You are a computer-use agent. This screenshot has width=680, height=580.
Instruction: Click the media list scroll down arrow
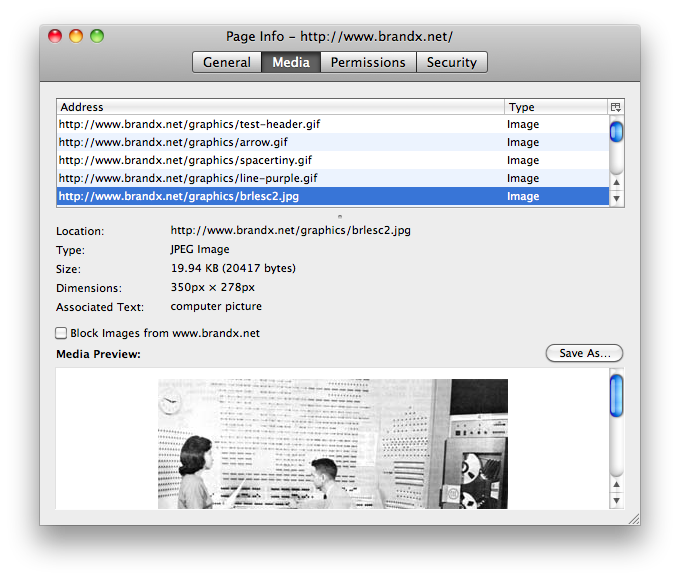[x=617, y=198]
